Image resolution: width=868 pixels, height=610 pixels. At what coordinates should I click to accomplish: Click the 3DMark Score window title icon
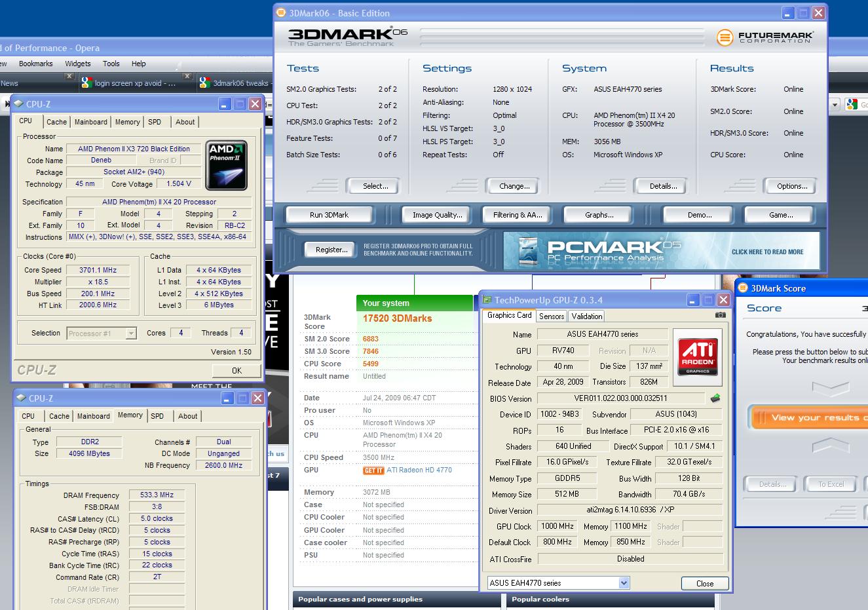pyautogui.click(x=743, y=288)
